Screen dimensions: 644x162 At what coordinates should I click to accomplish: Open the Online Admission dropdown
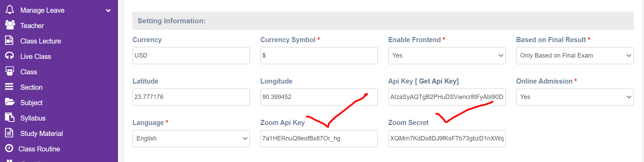(x=575, y=97)
